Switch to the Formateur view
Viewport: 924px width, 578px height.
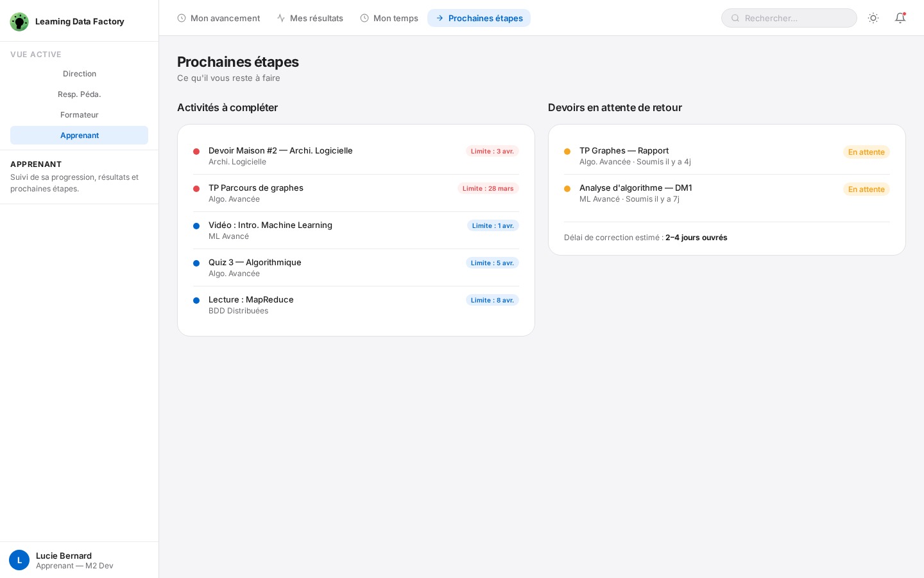pyautogui.click(x=80, y=115)
